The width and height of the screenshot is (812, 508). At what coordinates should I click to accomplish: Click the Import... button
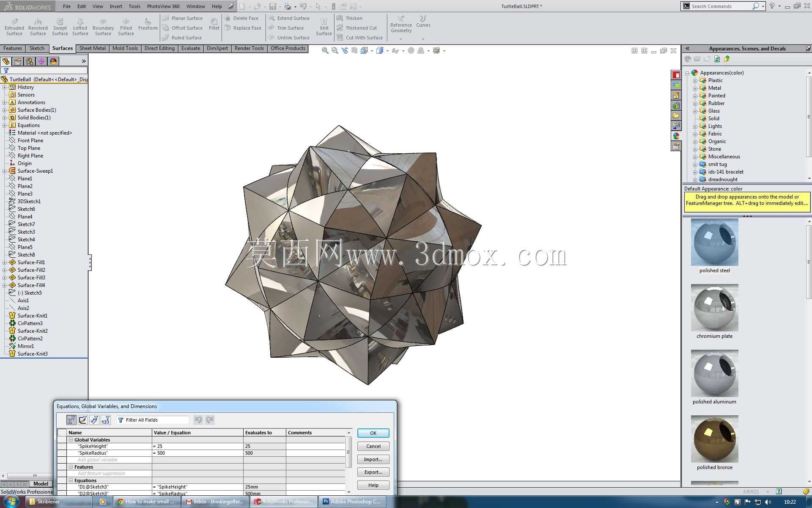click(x=373, y=459)
